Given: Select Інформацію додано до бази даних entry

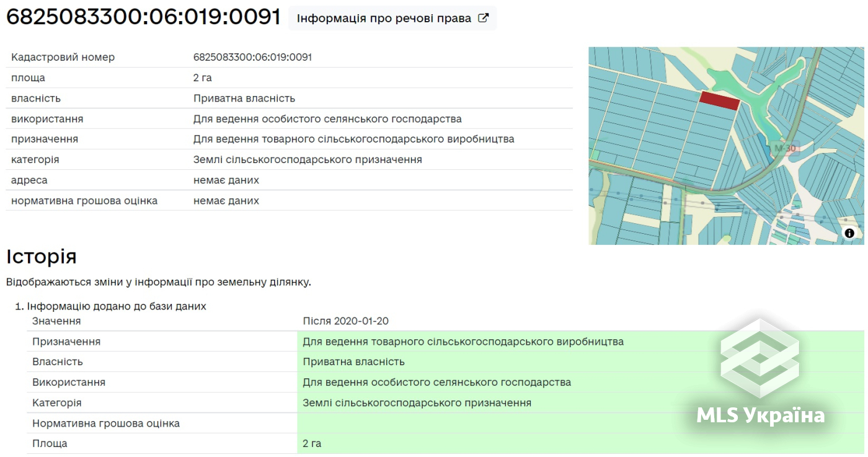Looking at the screenshot, I should (117, 306).
